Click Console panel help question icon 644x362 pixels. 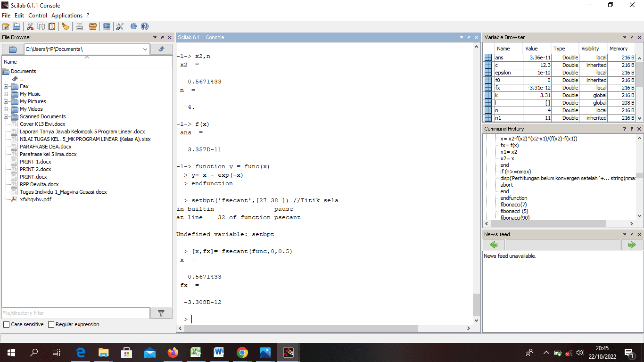(x=461, y=37)
